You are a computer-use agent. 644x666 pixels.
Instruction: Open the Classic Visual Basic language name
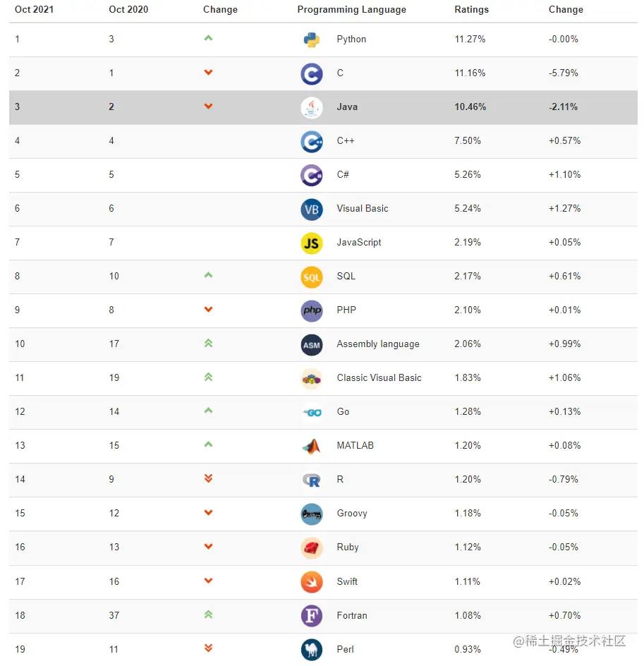379,377
